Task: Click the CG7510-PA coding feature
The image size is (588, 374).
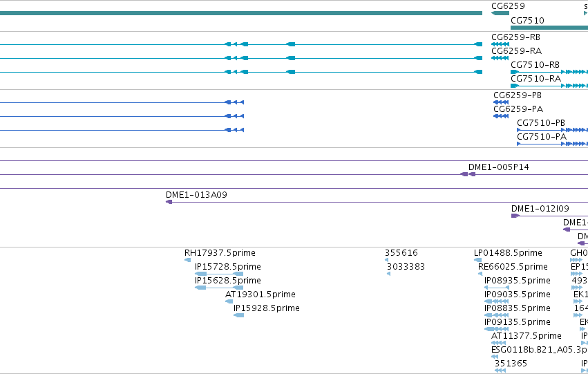Action: (552, 144)
